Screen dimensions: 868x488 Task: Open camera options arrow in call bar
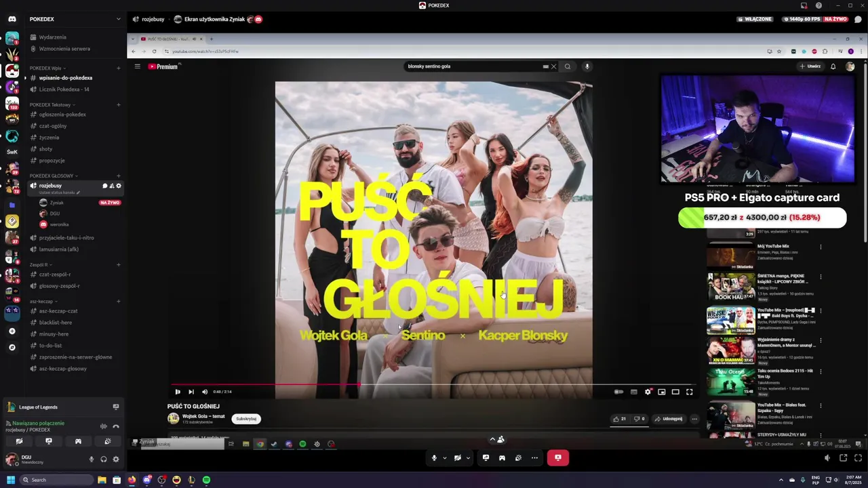(x=468, y=457)
